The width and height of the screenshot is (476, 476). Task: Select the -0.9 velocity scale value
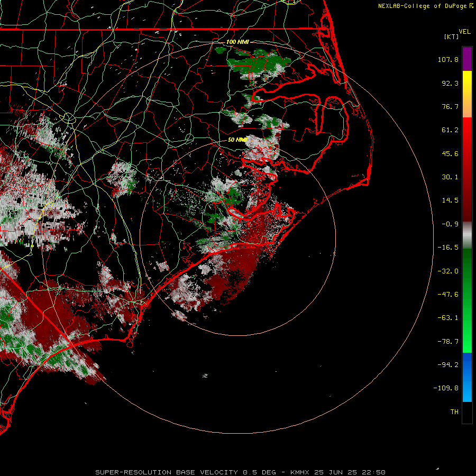450,224
